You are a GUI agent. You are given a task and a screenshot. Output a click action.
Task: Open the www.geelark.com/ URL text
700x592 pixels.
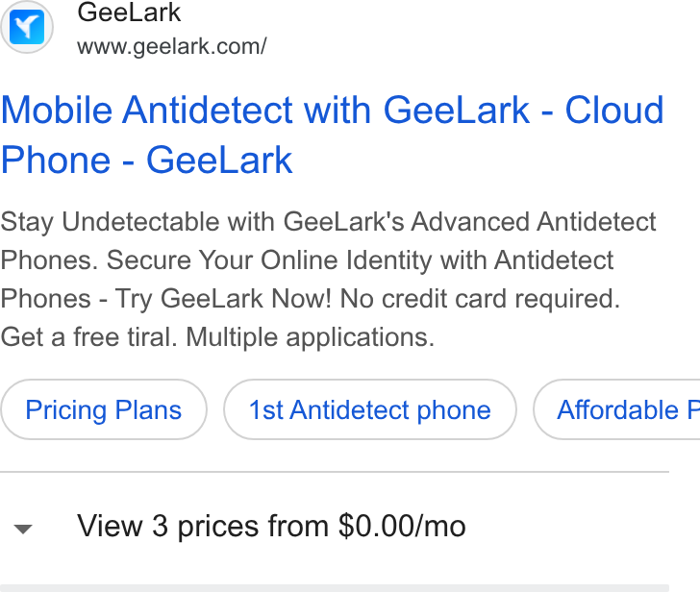pos(172,46)
